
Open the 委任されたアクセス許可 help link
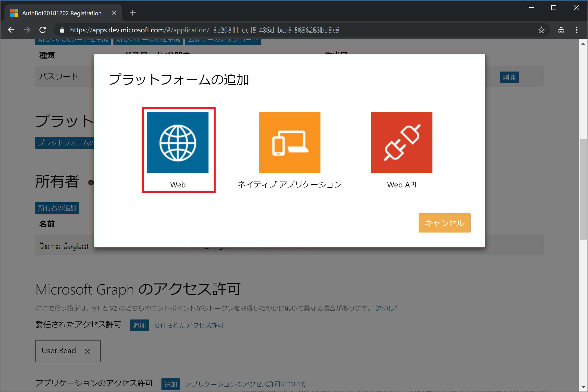point(189,325)
